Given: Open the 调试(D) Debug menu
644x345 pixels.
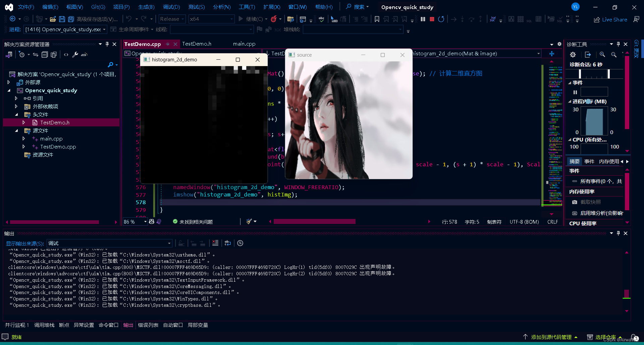Looking at the screenshot, I should coord(171,7).
